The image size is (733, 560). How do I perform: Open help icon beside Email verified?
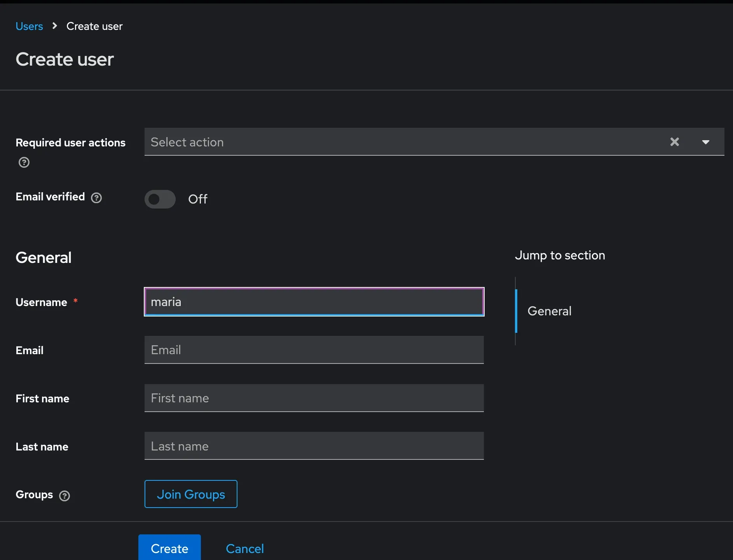click(96, 198)
